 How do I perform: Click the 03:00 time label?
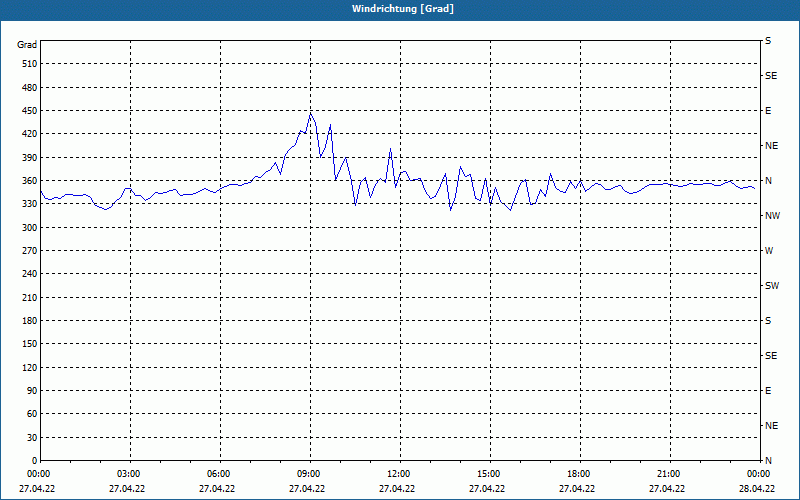pos(128,474)
